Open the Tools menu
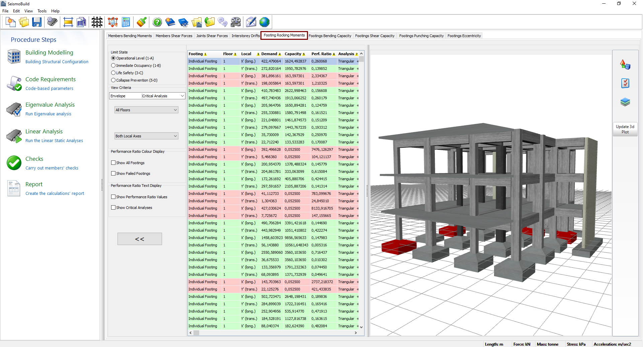 [42, 11]
